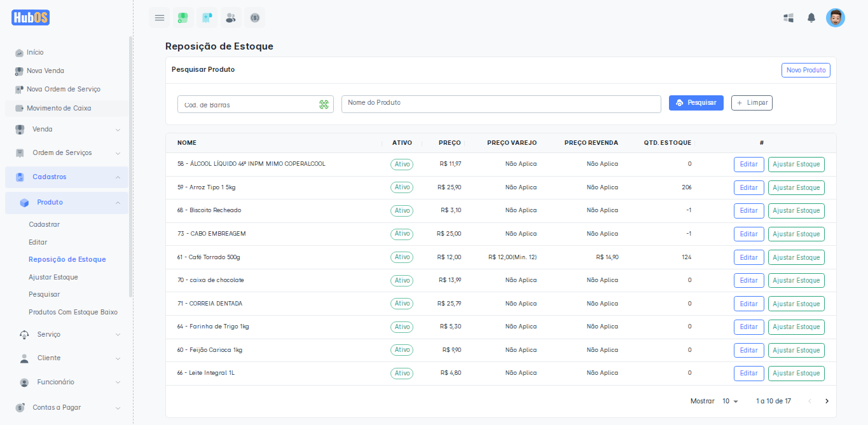Expand the Venda sidebar menu
868x425 pixels.
[67, 130]
